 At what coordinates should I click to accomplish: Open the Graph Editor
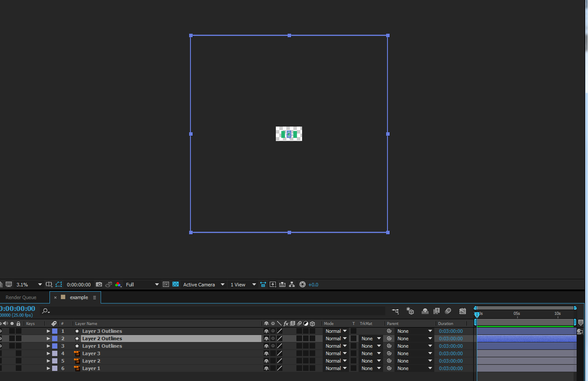click(463, 311)
